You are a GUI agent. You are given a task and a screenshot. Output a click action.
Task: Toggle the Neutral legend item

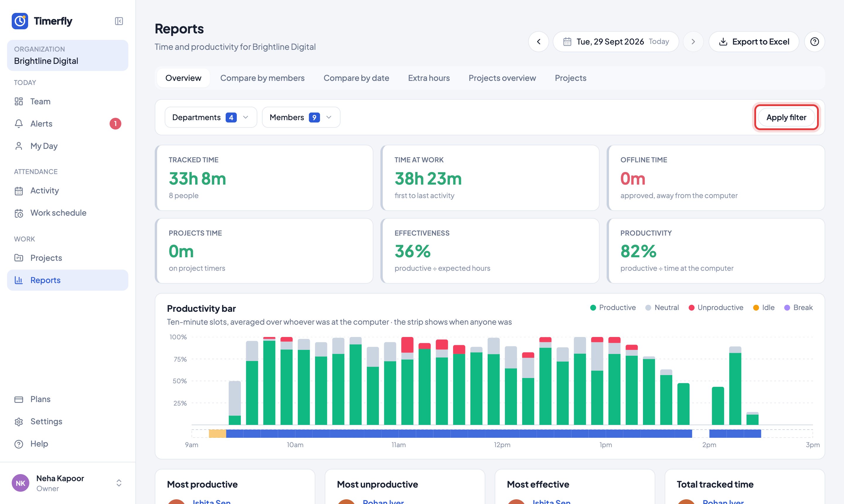[x=662, y=307]
